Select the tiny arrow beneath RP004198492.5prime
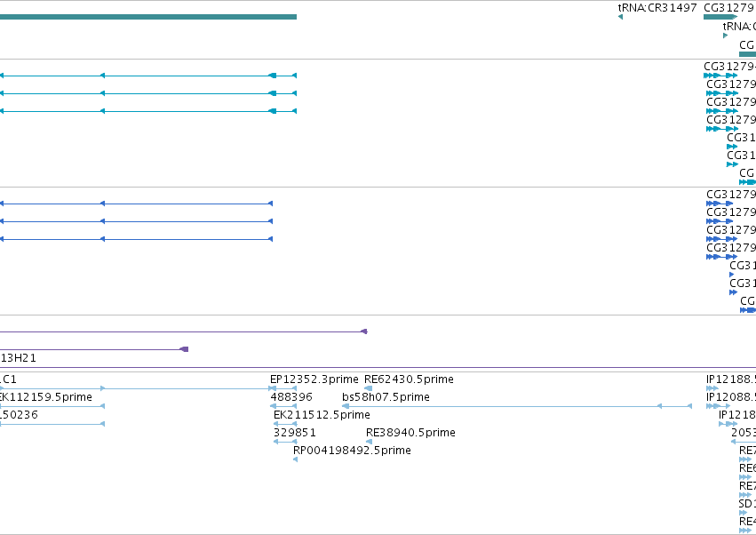Image resolution: width=756 pixels, height=535 pixels. pos(295,459)
